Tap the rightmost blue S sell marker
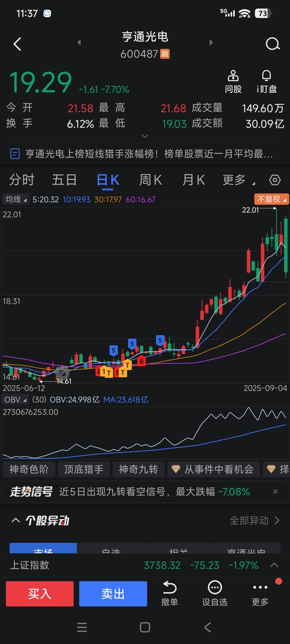The width and height of the screenshot is (290, 644). (160, 341)
